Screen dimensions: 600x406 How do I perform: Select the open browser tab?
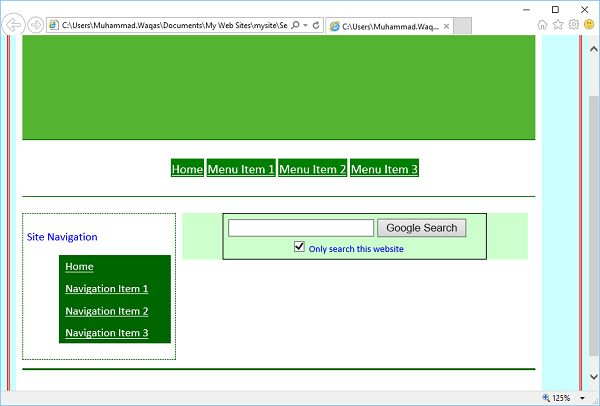pyautogui.click(x=385, y=25)
